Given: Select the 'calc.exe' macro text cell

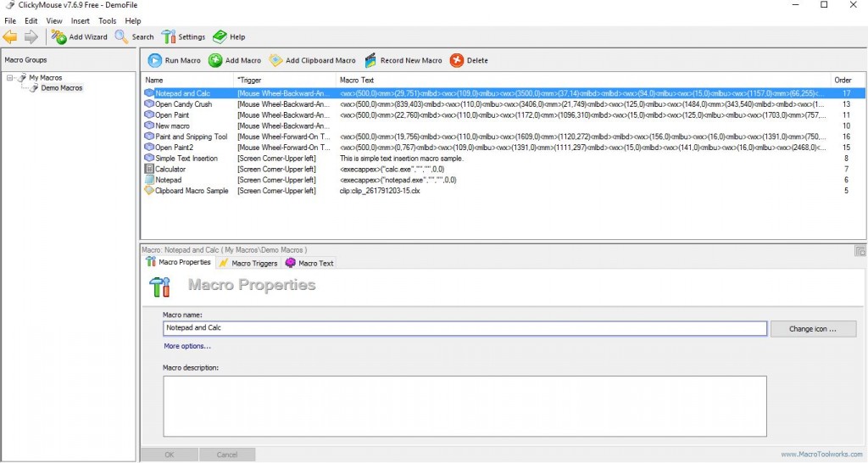Looking at the screenshot, I should pos(392,170).
